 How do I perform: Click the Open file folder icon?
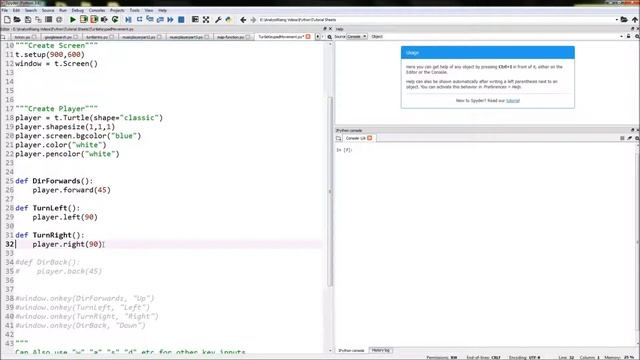click(17, 20)
